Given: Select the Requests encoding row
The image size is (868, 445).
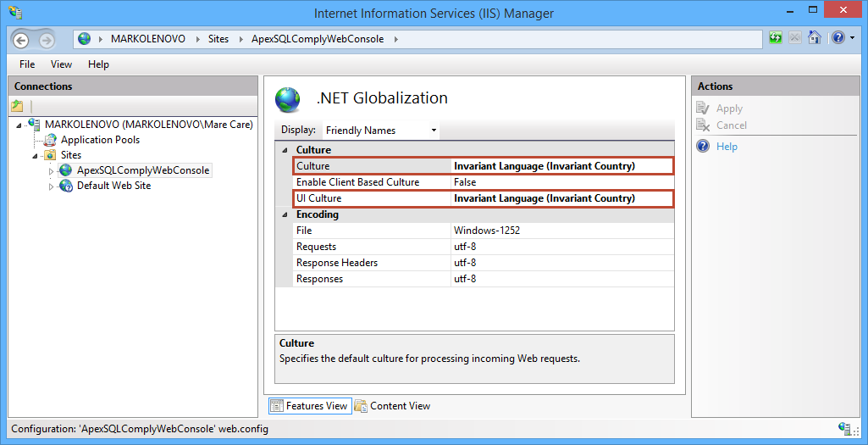Looking at the screenshot, I should point(484,246).
